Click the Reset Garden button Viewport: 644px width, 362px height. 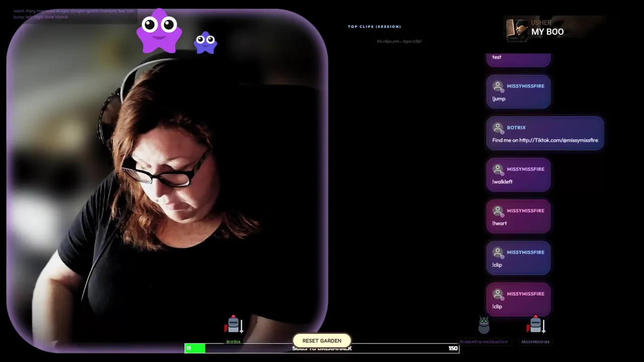pos(322,341)
